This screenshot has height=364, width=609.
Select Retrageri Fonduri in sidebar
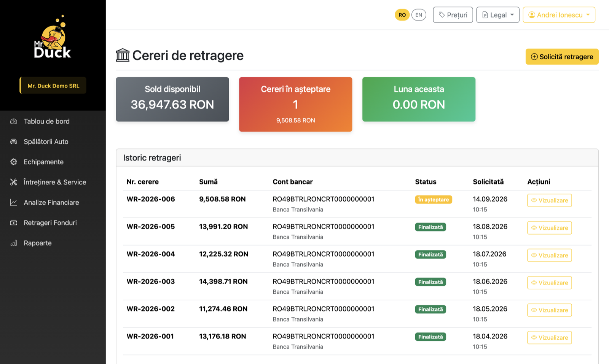(x=53, y=223)
